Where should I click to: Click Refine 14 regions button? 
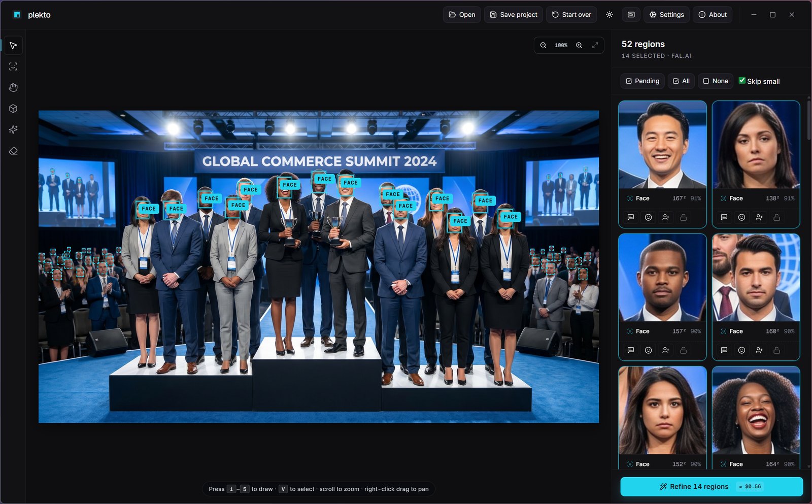click(712, 487)
